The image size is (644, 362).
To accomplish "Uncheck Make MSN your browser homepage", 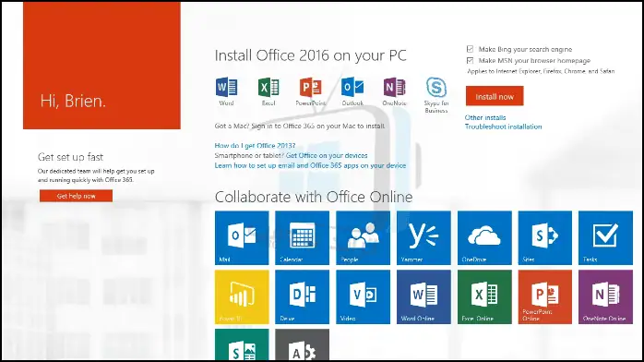I will [x=470, y=60].
